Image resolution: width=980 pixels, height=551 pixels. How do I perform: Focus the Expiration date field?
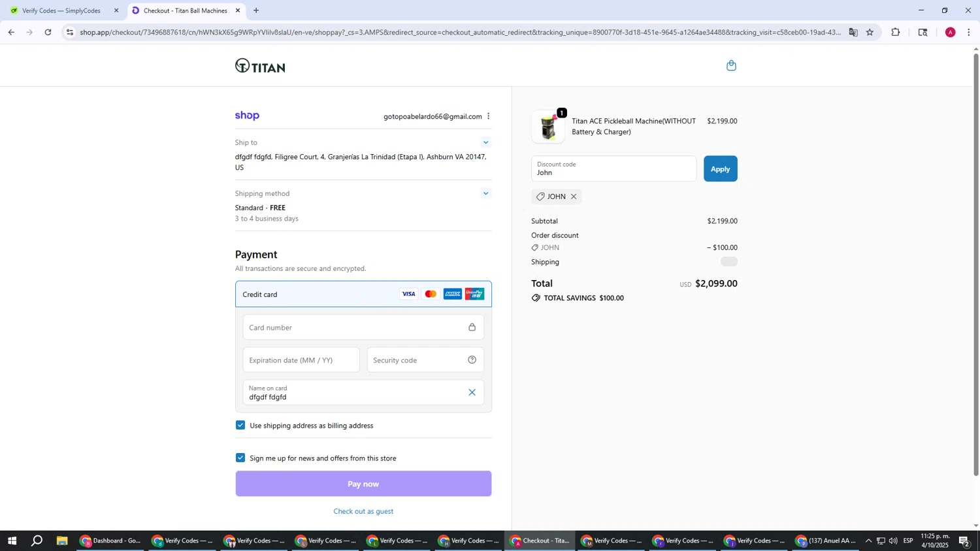[x=301, y=360]
